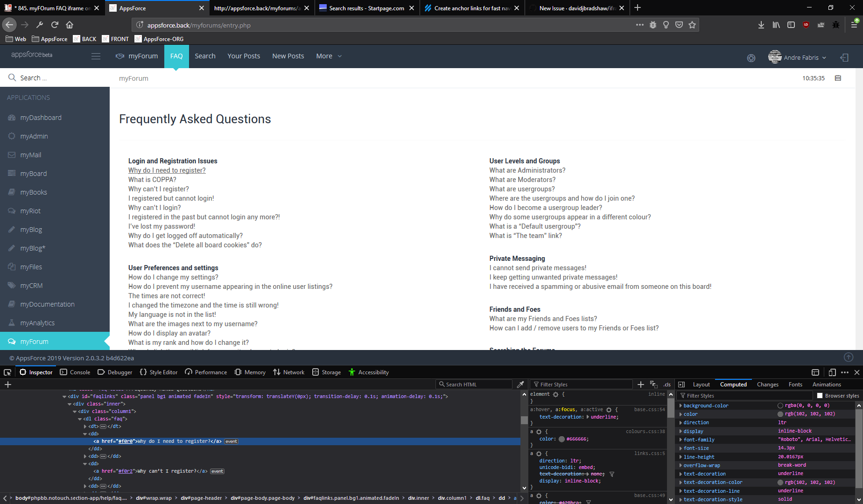Toggle the appsforce sidebar hamburger icon

[x=96, y=56]
